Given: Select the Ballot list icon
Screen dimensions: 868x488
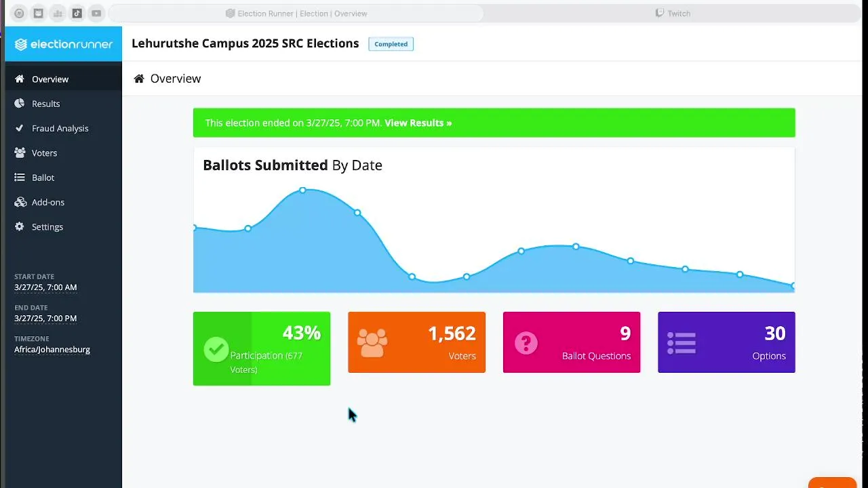Looking at the screenshot, I should pyautogui.click(x=20, y=178).
